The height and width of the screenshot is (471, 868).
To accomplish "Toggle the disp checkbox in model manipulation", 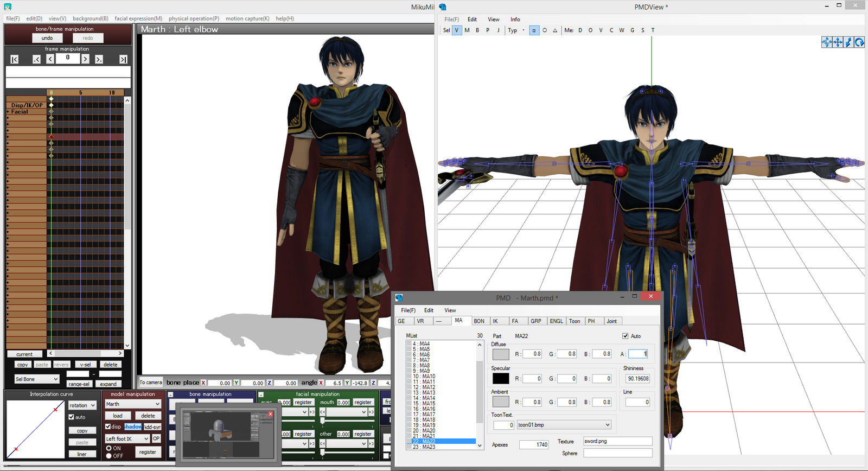I will click(x=108, y=427).
